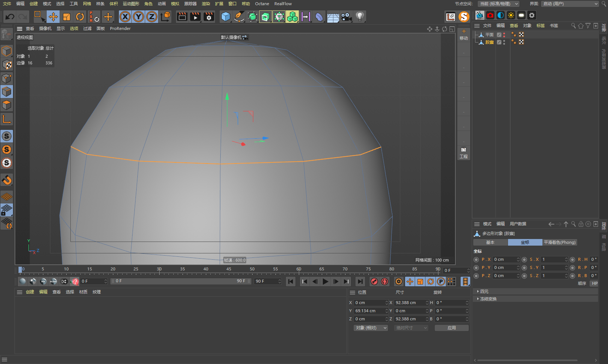Open the cloner MoGraph green cubes icon

pos(293,17)
